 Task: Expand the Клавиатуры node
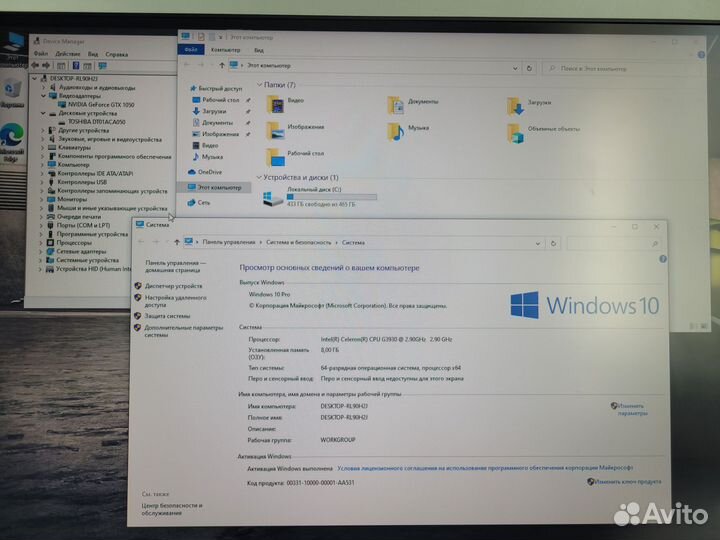coord(43,147)
